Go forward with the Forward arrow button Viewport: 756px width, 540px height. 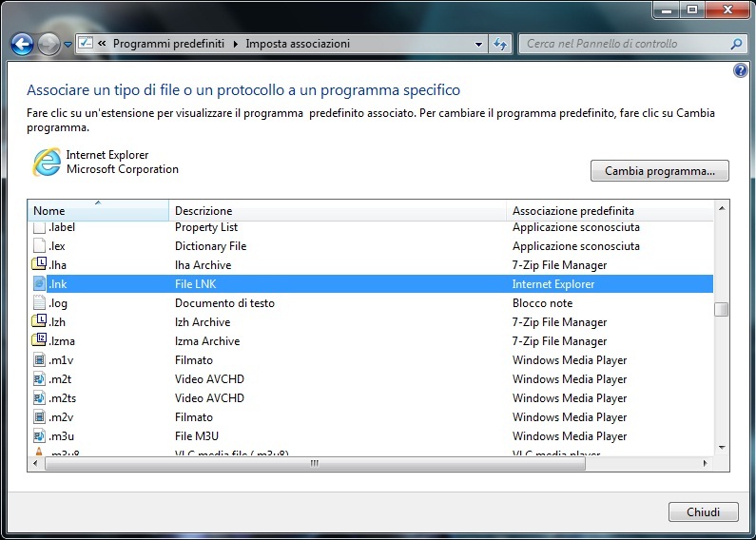coord(48,45)
